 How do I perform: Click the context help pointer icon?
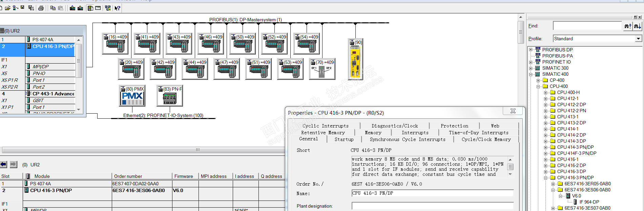[x=117, y=8]
